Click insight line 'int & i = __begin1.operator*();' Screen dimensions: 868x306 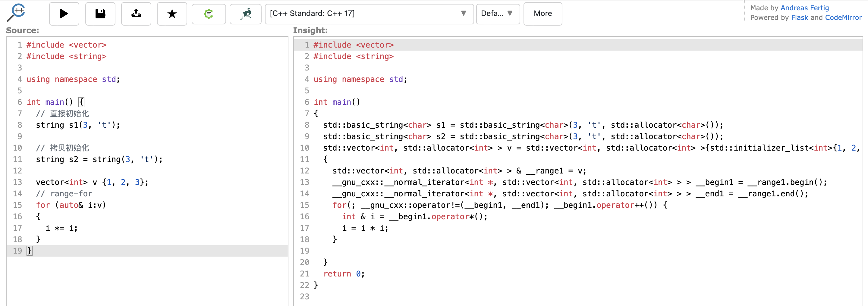(414, 217)
